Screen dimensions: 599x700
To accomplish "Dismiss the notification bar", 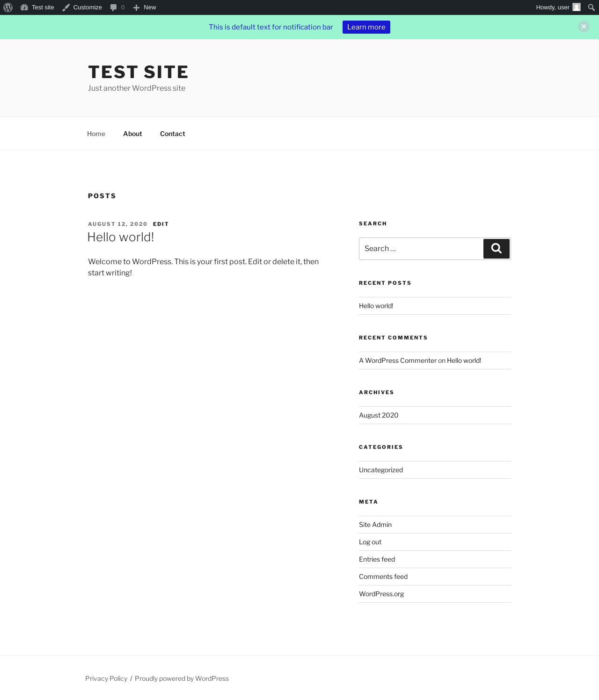I will pyautogui.click(x=584, y=27).
